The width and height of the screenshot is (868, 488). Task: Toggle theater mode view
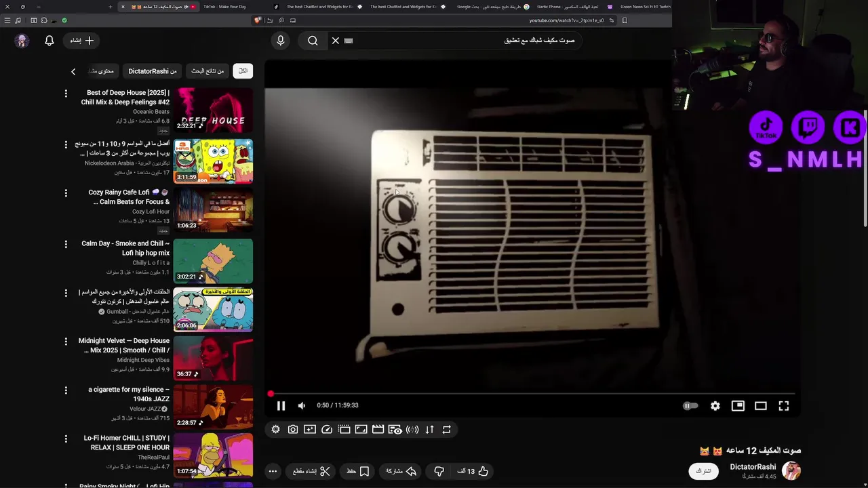click(761, 405)
